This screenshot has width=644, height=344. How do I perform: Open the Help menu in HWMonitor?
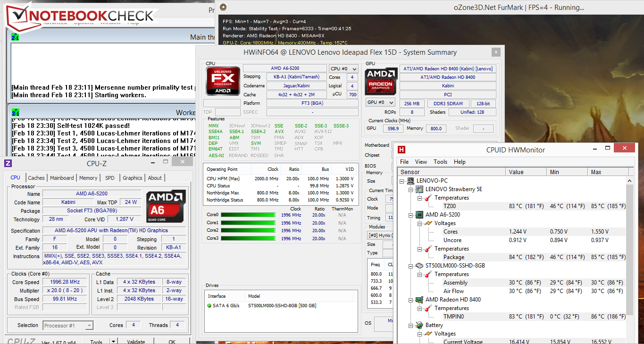460,161
